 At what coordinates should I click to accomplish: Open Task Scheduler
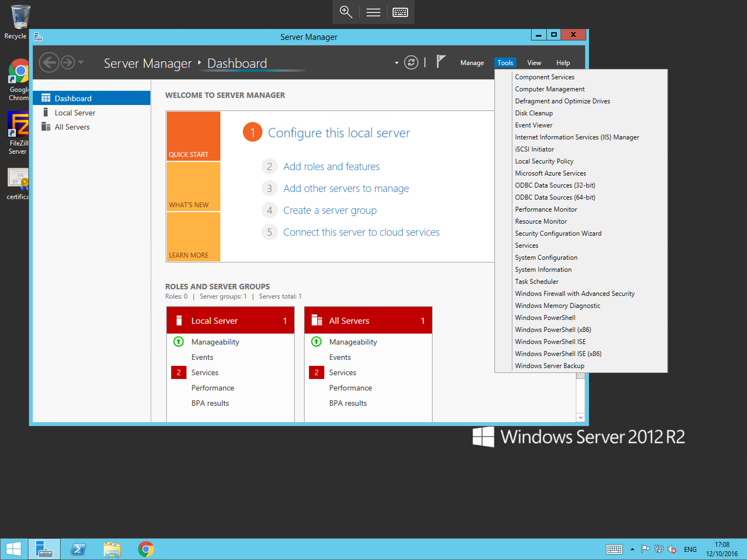581,282
